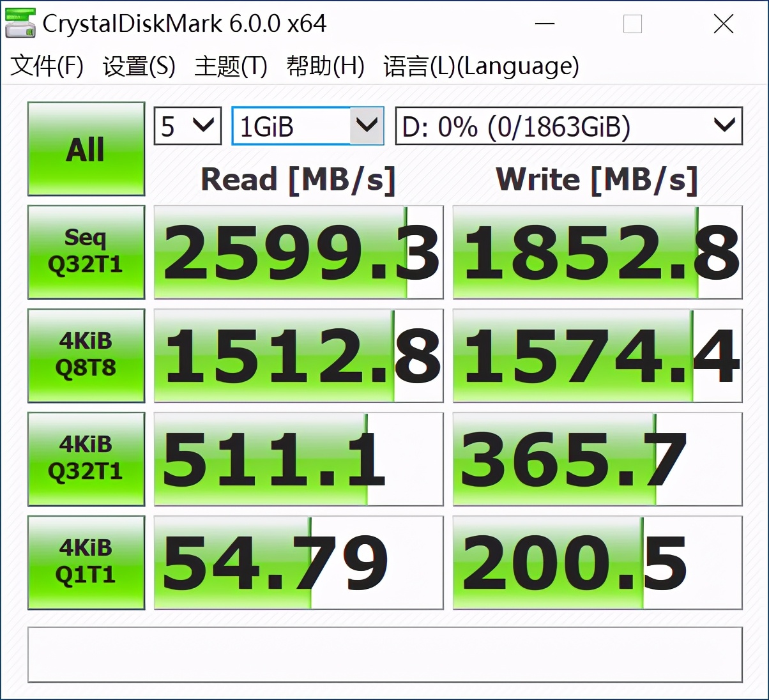Viewport: 769px width, 700px height.
Task: Open the 设置(S) menu
Action: 139,66
